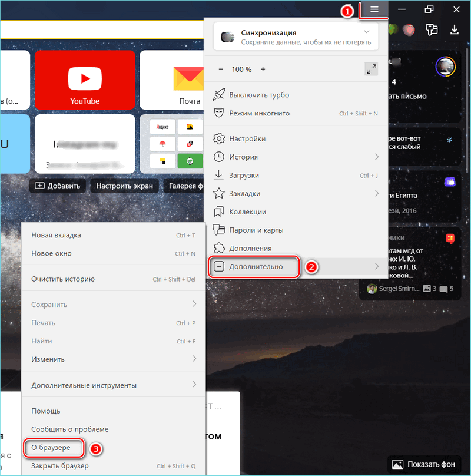Click the Настроить экран button
This screenshot has width=471, height=476.
click(125, 186)
